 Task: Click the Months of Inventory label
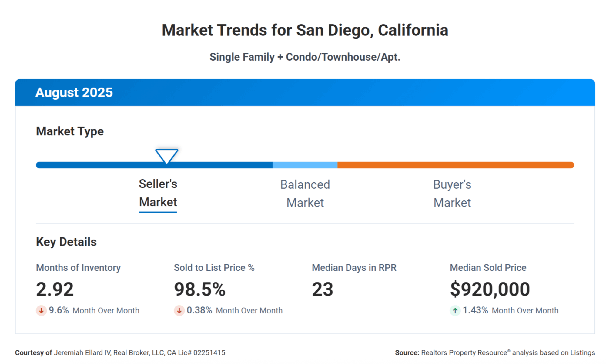(x=78, y=268)
